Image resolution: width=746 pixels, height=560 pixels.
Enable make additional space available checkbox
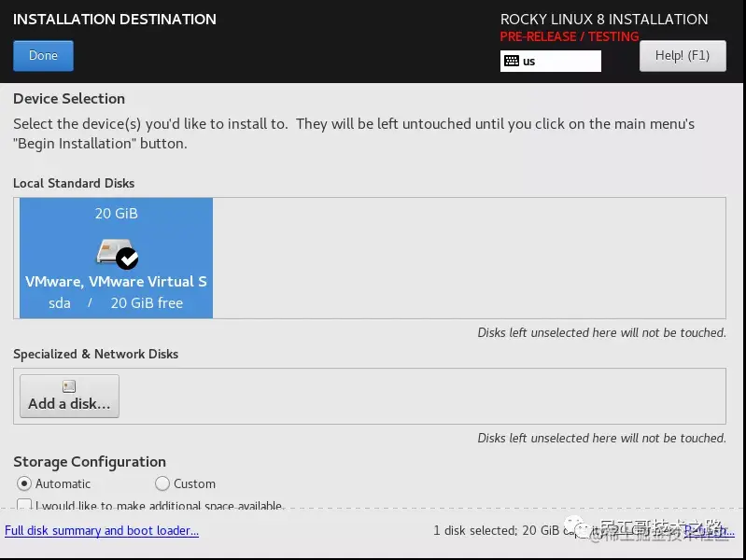coord(24,504)
